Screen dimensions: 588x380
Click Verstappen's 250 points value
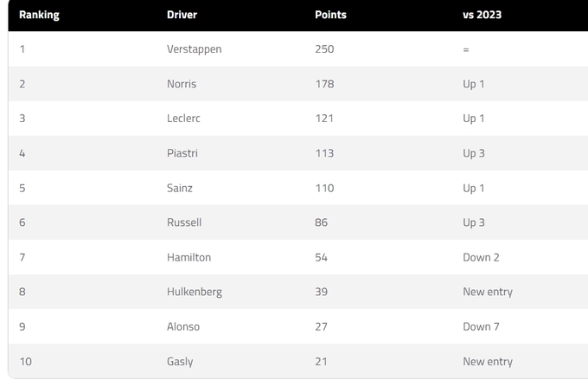pos(324,49)
